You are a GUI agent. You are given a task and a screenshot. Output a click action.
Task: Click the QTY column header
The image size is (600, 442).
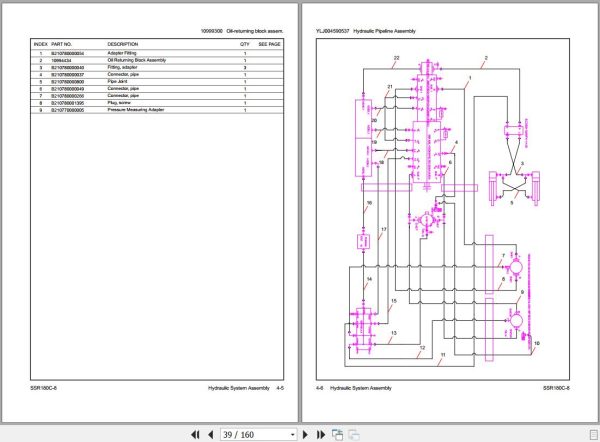tap(245, 44)
